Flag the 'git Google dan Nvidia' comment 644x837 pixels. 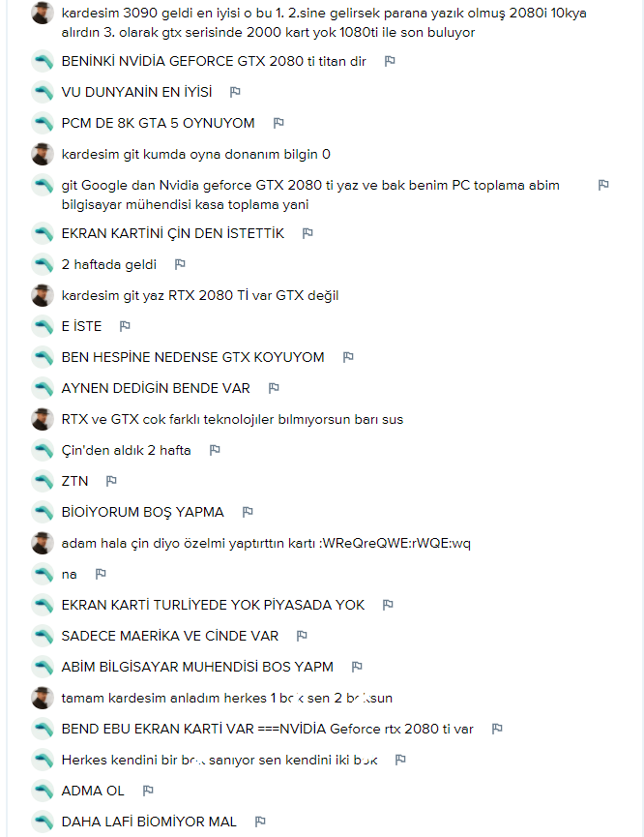tap(603, 185)
